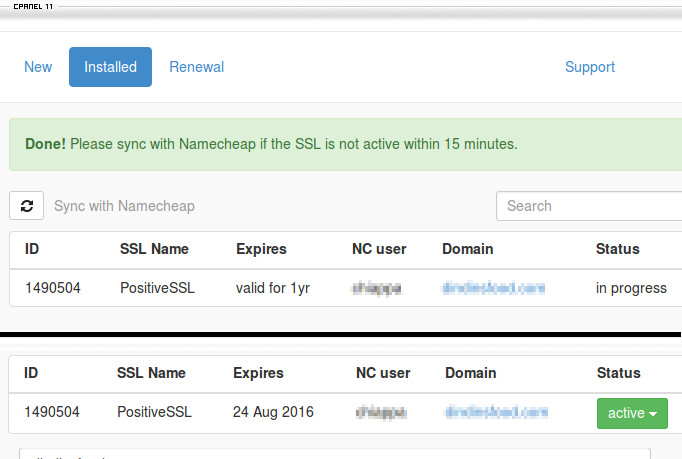
Task: Click the Sync with Namecheap refresh icon
Action: (x=27, y=205)
